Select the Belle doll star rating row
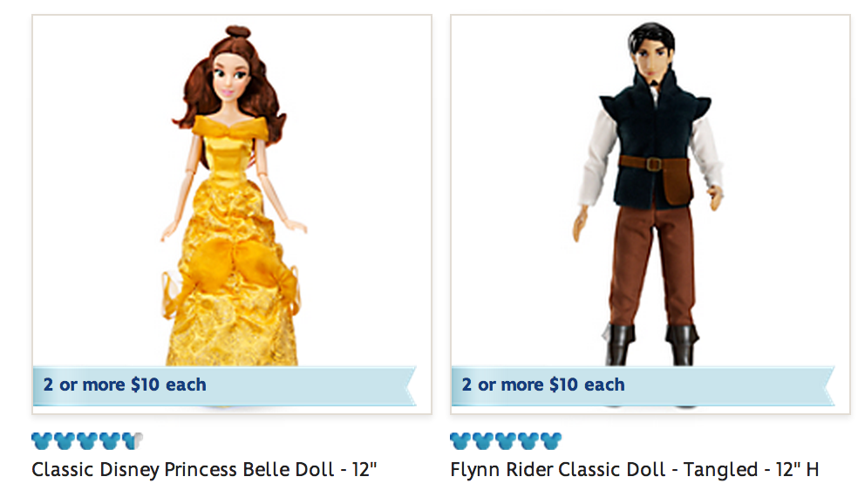The image size is (858, 504). tap(86, 439)
